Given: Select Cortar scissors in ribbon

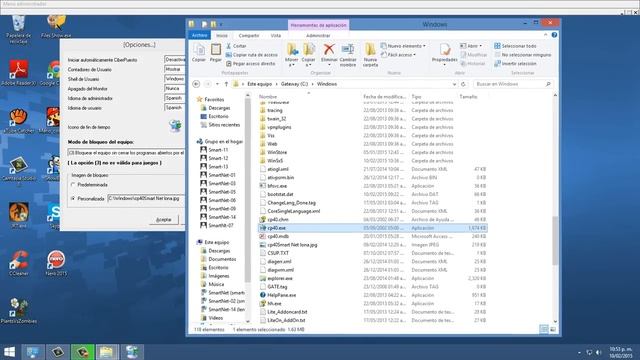Looking at the screenshot, I should pyautogui.click(x=236, y=46).
